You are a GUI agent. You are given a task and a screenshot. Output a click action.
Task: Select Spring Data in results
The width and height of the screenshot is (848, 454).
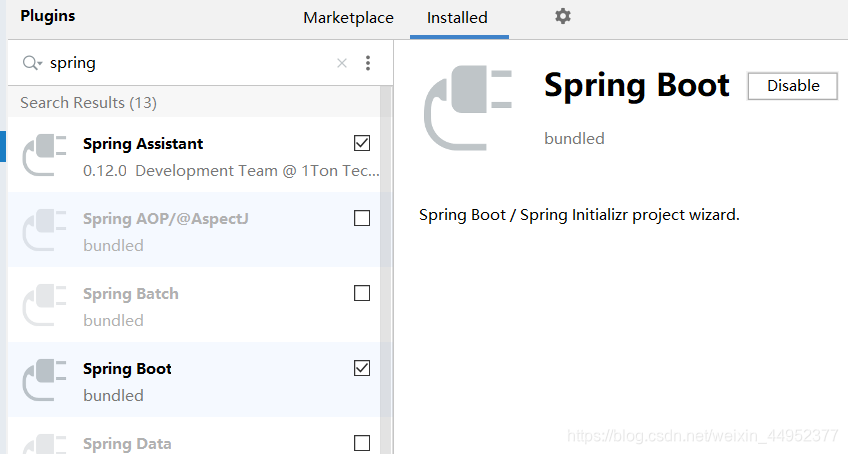click(194, 436)
